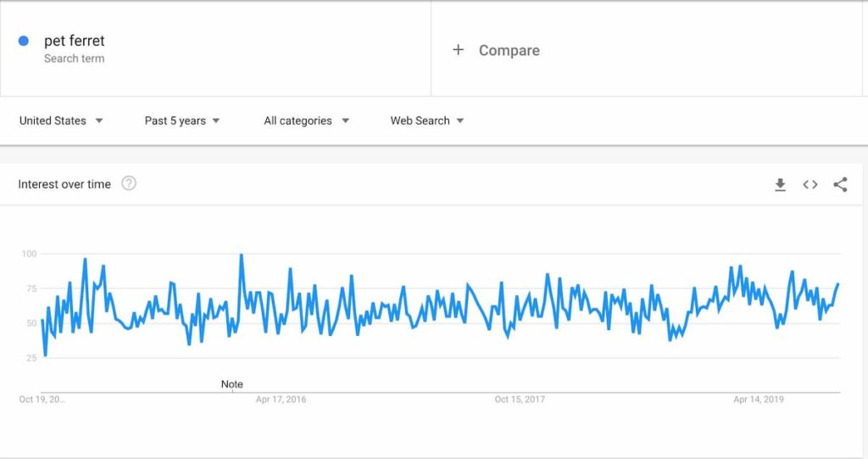Viewport: 868px width, 459px height.
Task: Click the dropdown arrow next to United States
Action: pyautogui.click(x=98, y=120)
